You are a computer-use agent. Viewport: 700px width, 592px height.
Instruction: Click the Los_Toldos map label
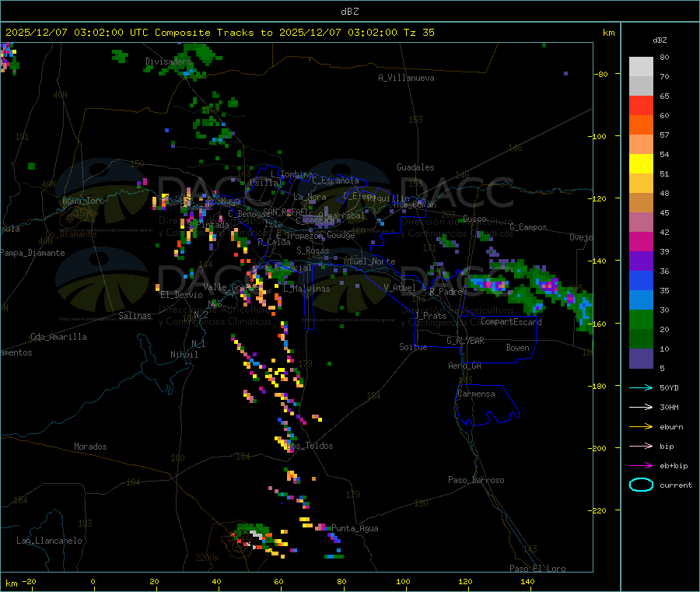click(310, 446)
